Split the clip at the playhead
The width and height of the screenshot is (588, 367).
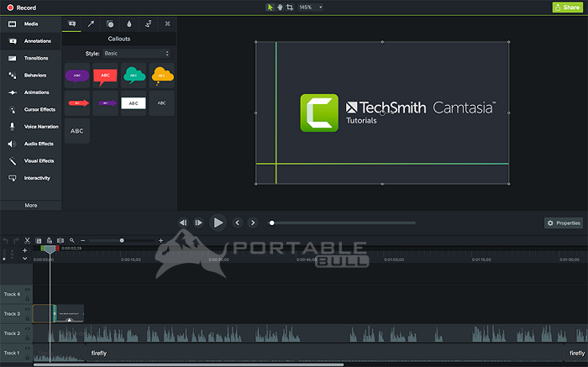click(60, 241)
